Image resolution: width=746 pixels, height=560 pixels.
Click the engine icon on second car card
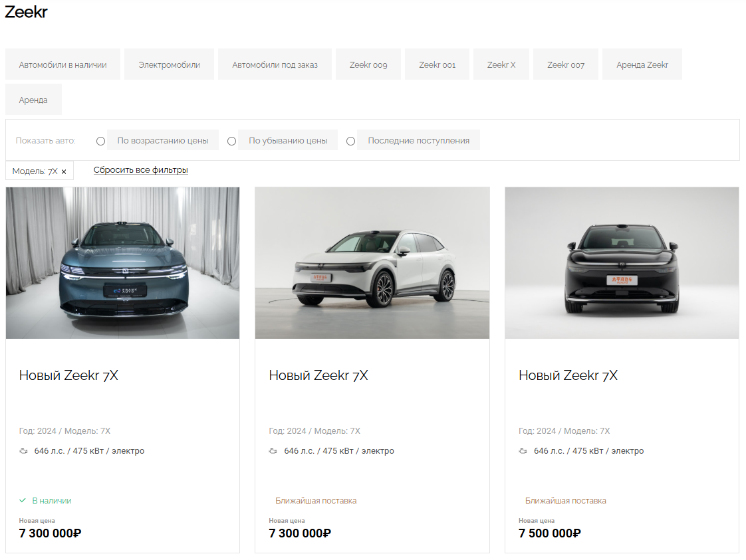pos(273,451)
